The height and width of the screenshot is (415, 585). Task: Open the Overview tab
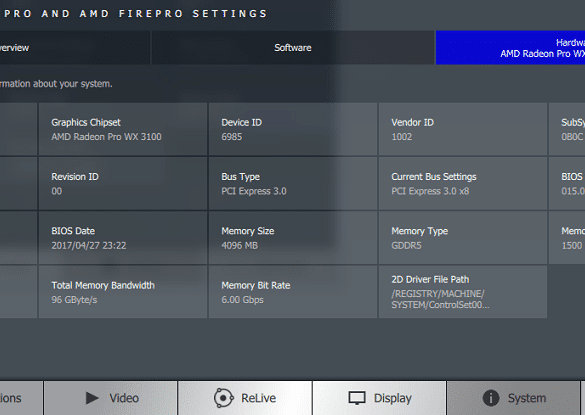click(75, 48)
